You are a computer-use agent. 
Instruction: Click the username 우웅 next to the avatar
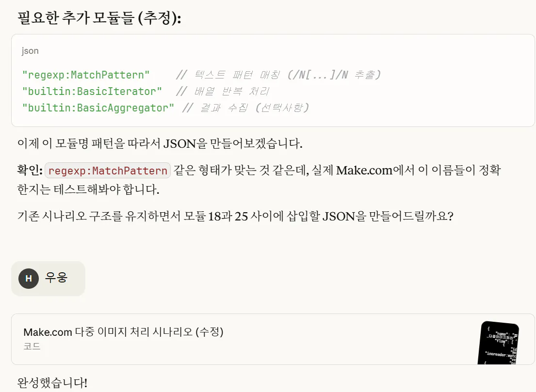tap(56, 278)
